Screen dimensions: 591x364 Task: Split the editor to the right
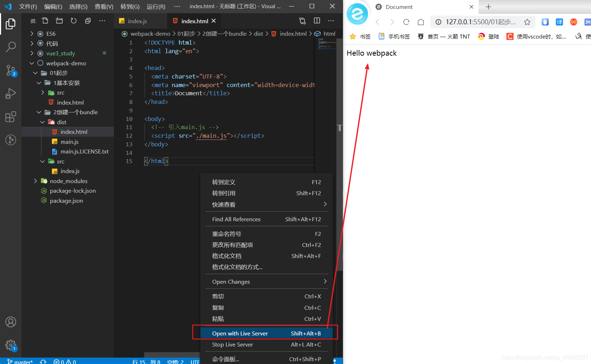tap(317, 21)
